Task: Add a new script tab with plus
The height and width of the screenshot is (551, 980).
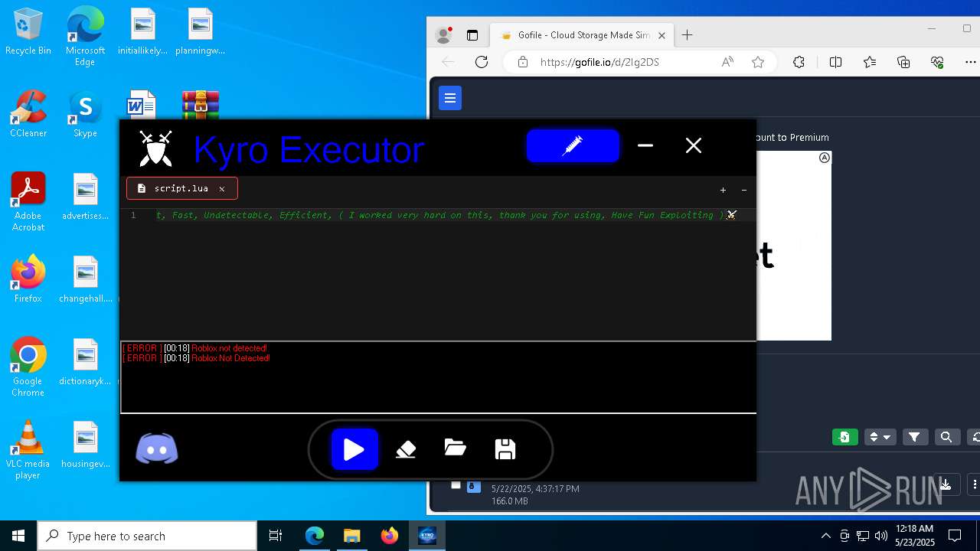Action: tap(723, 190)
